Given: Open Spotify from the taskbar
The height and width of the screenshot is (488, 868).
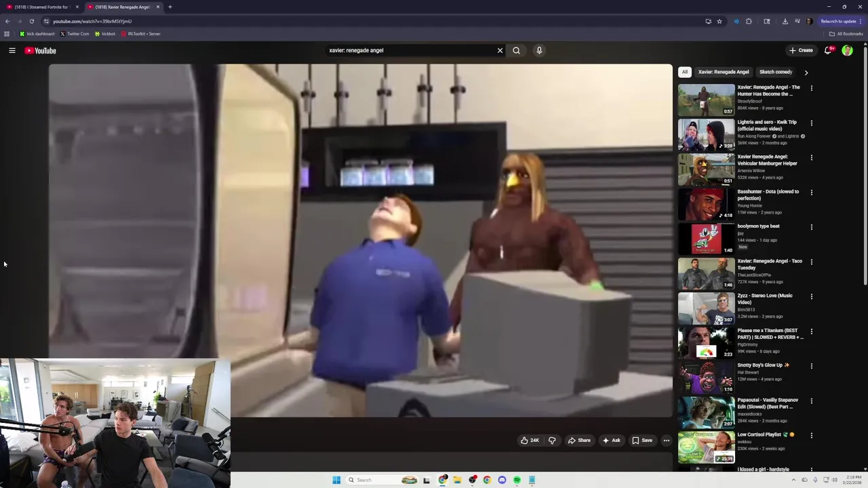Looking at the screenshot, I should click(517, 480).
